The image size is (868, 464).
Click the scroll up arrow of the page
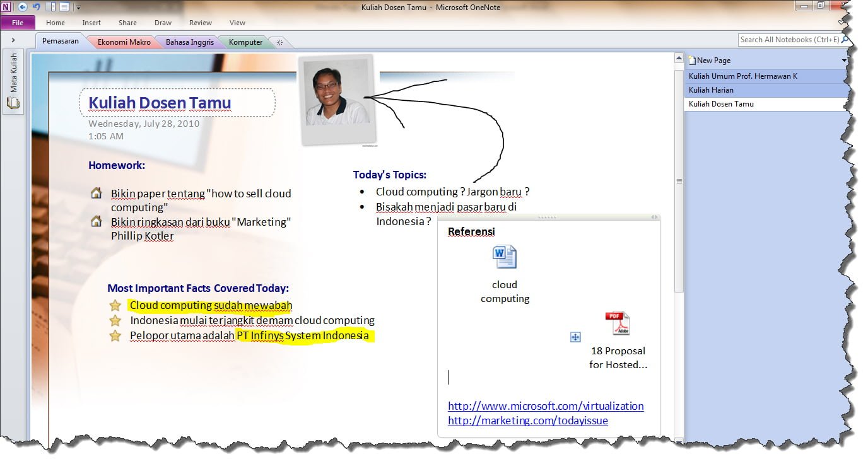point(679,57)
